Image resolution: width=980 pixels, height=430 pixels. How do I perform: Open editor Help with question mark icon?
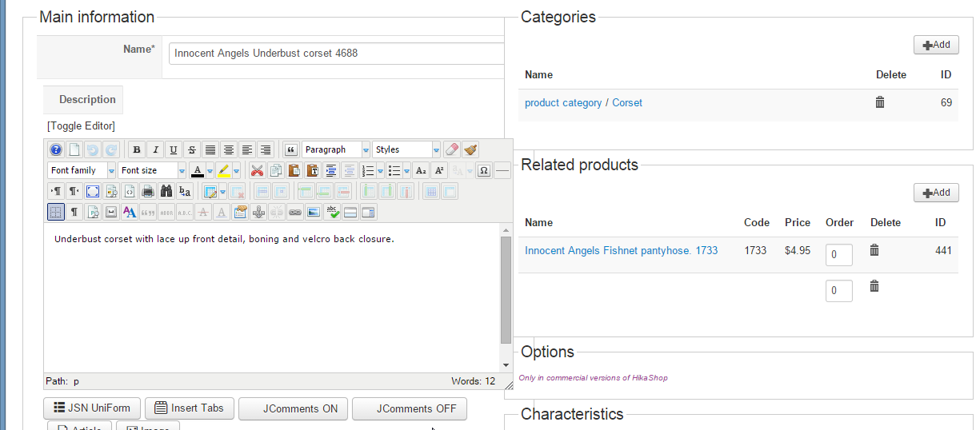pyautogui.click(x=56, y=149)
